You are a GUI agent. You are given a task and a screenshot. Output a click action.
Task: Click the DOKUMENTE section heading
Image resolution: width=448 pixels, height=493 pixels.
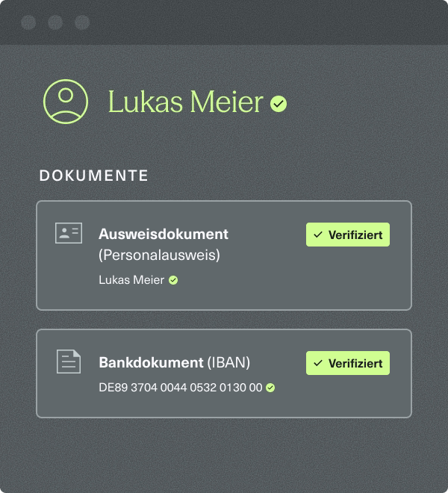tap(94, 176)
